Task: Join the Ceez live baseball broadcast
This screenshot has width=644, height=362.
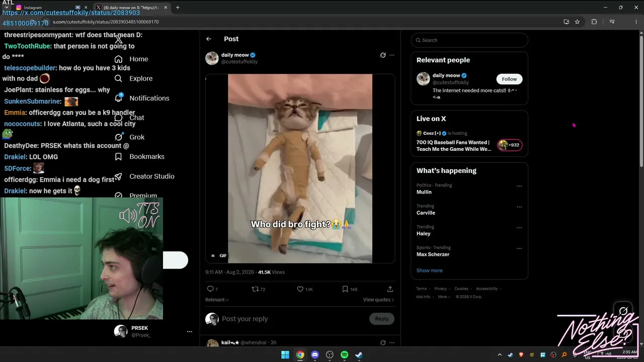Action: point(469,142)
